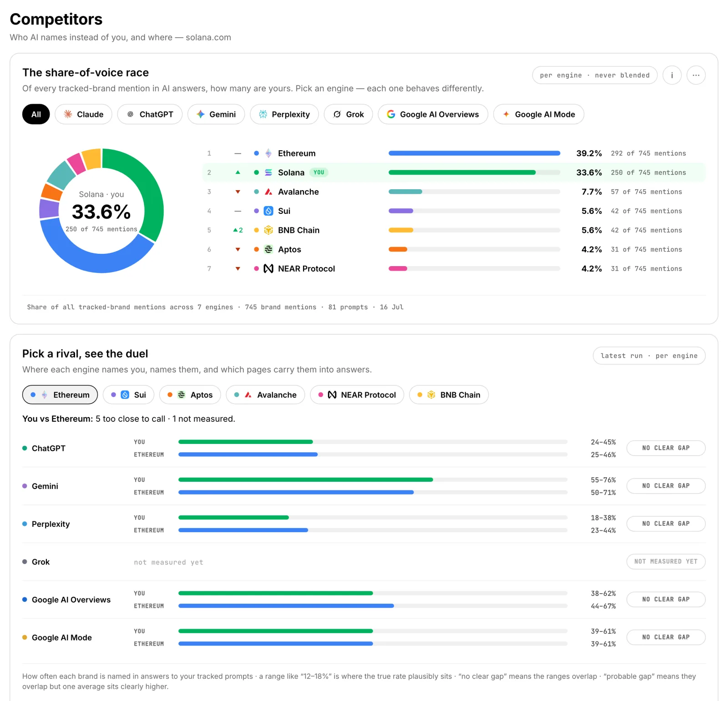Click the 33.6% figure in the donut center
The image size is (728, 701).
(x=101, y=212)
